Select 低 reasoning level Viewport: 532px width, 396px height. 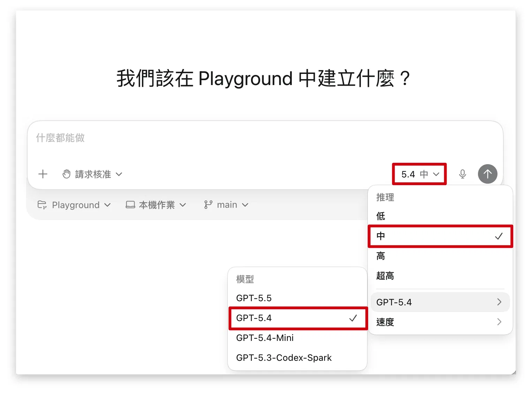440,216
